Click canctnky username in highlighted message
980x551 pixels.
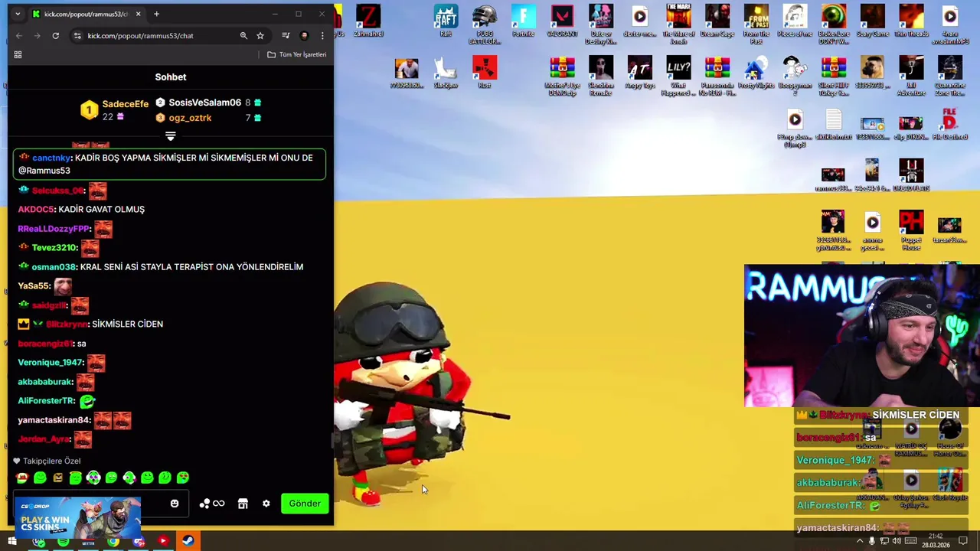52,158
